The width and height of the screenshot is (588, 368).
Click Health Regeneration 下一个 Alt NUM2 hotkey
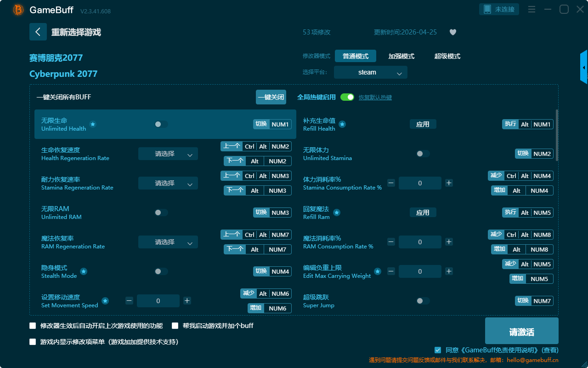pyautogui.click(x=258, y=161)
